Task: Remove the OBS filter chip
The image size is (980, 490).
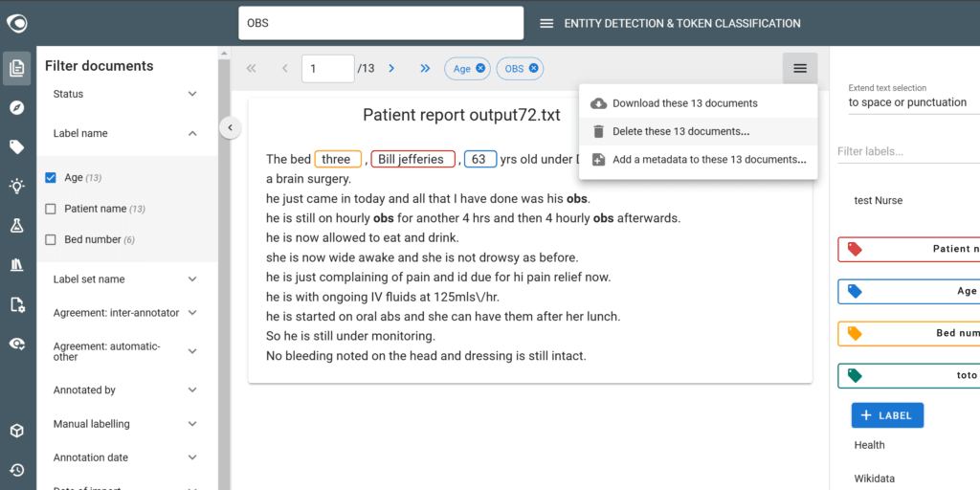Action: tap(533, 69)
